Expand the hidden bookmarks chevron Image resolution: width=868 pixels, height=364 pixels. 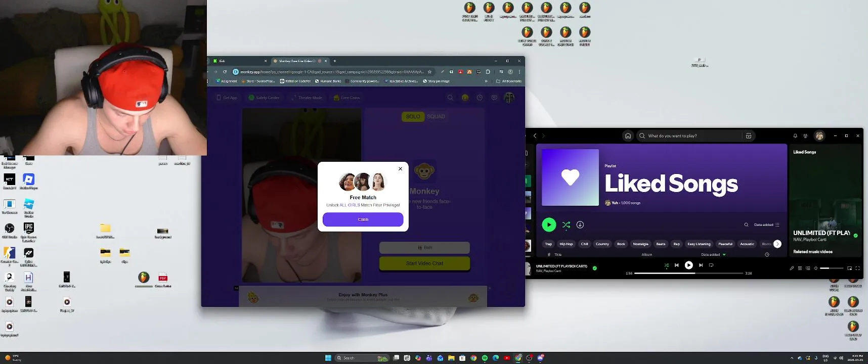click(486, 81)
